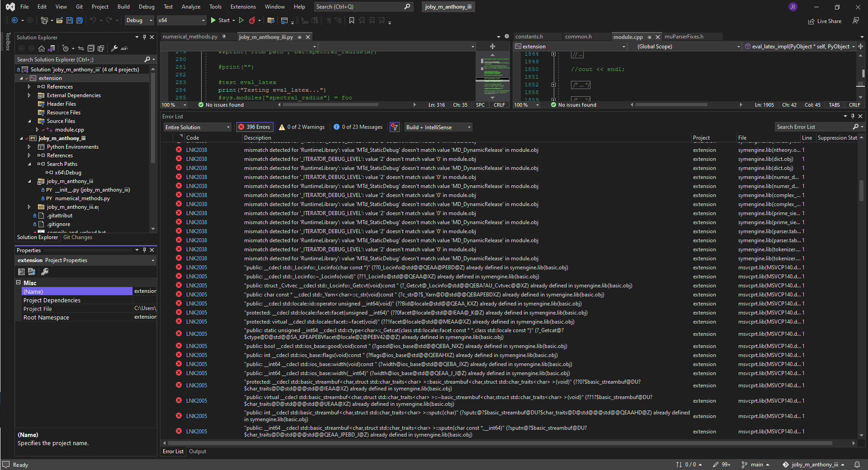Click the Home icon in Solution Explorer
868x470 pixels.
pyautogui.click(x=42, y=48)
